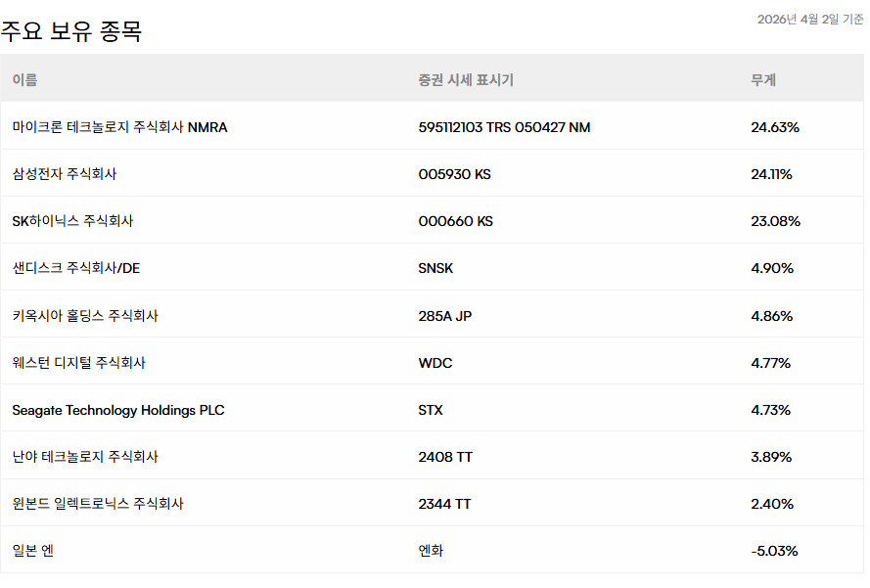
Task: Click the 4.73% weight value
Action: [x=771, y=410]
